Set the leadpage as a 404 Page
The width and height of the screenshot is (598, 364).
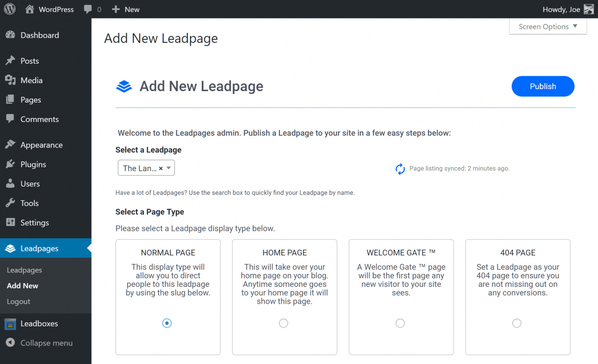click(517, 323)
